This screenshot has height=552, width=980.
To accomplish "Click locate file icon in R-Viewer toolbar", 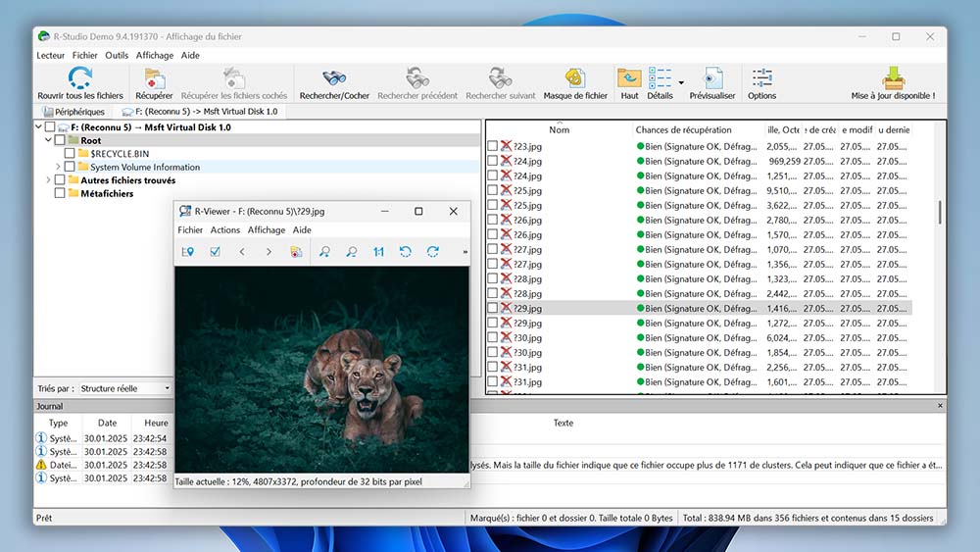I will pyautogui.click(x=187, y=251).
